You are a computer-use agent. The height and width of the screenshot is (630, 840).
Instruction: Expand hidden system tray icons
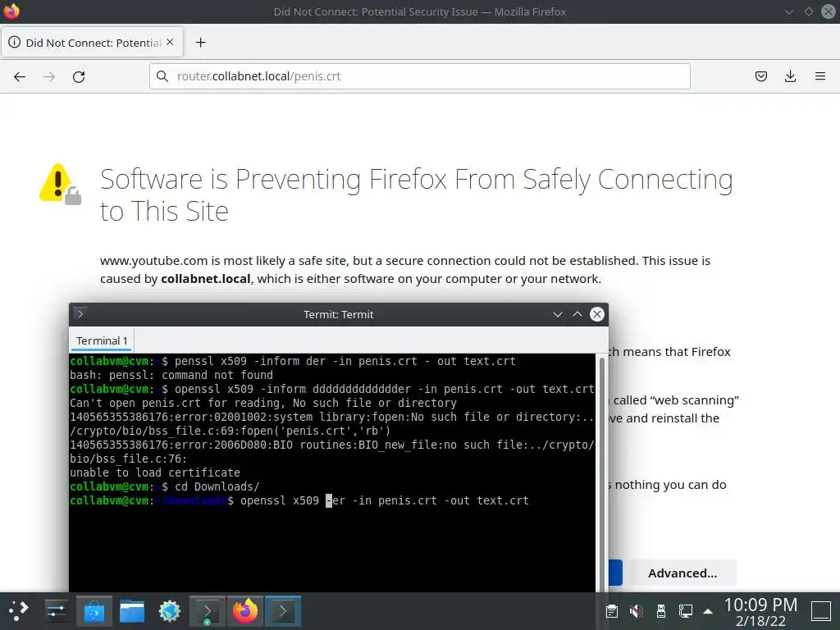click(x=708, y=611)
